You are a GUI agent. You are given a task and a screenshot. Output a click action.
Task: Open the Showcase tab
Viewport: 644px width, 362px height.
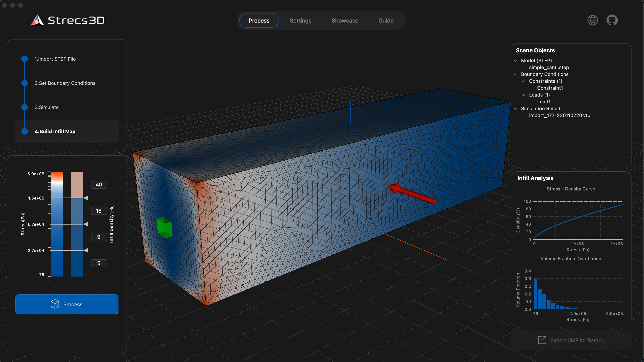click(345, 20)
